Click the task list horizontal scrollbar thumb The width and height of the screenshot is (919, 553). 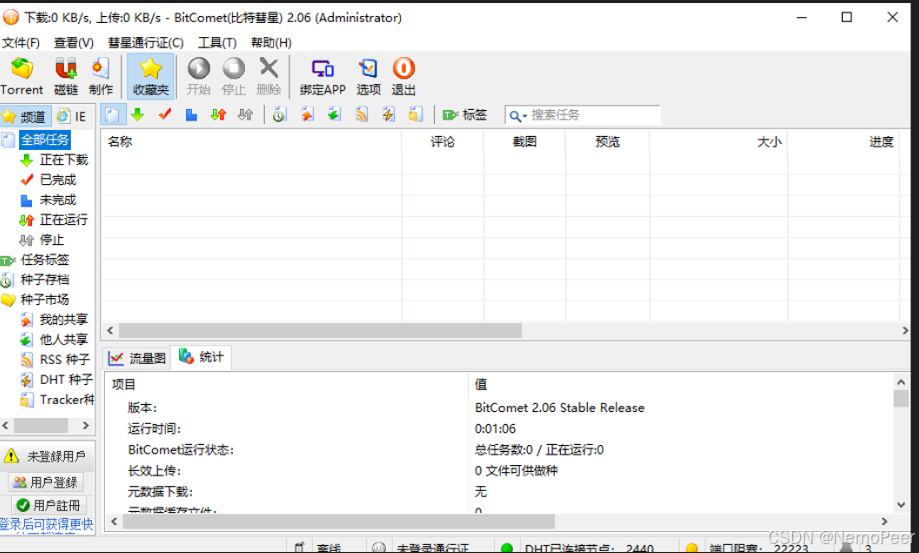click(320, 330)
